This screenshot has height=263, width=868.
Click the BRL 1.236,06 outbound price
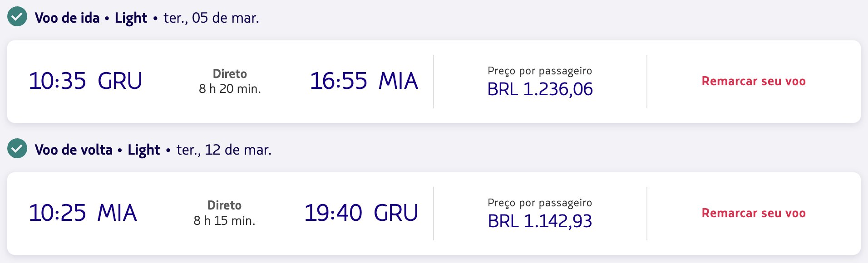tap(540, 89)
